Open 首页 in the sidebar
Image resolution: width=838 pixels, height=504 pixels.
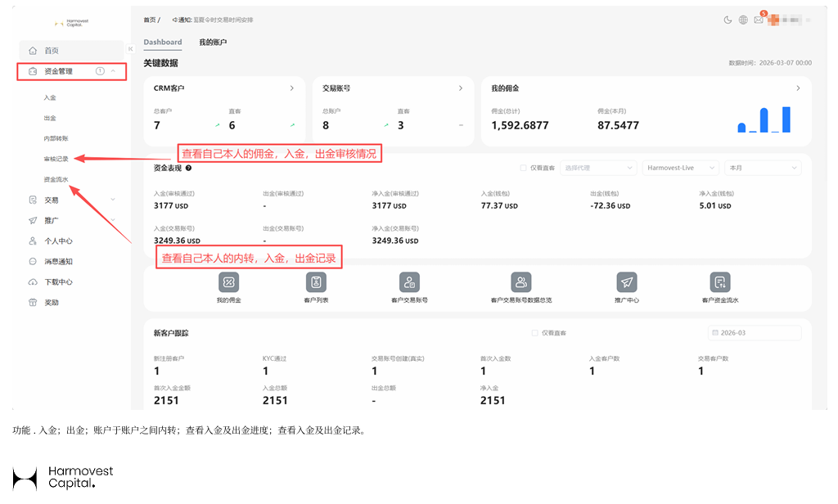click(x=72, y=51)
